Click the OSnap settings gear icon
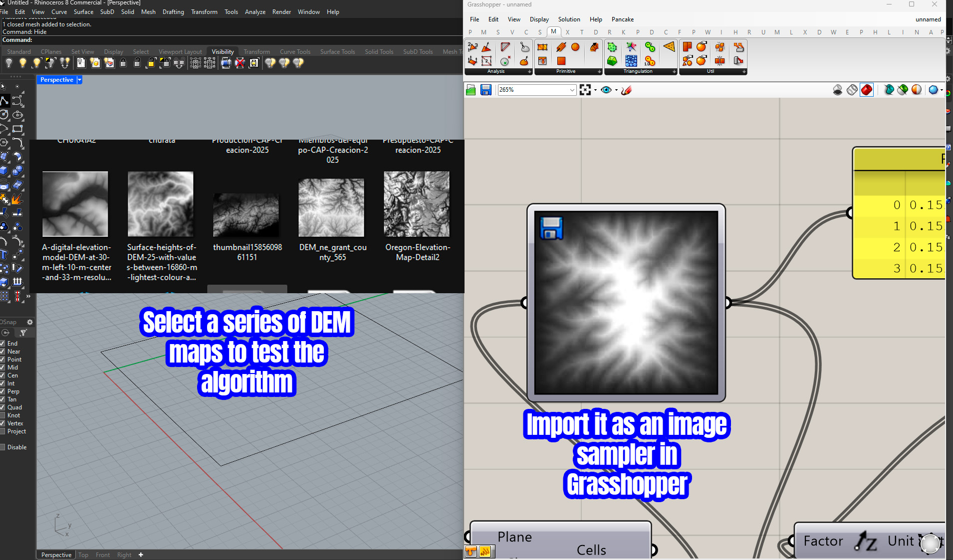 coord(30,322)
